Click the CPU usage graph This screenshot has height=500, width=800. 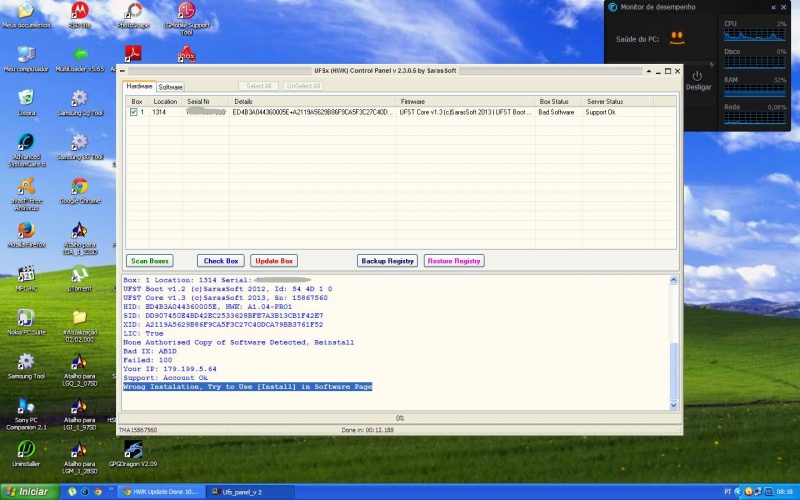pyautogui.click(x=755, y=34)
